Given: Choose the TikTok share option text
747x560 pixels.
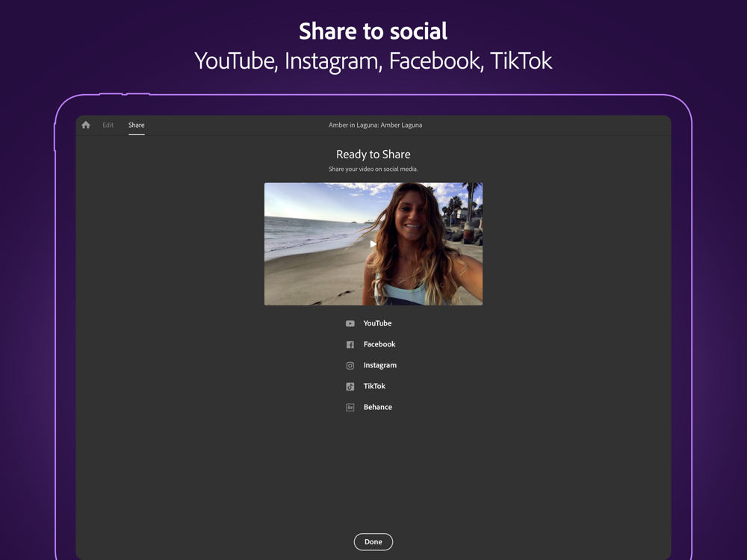Looking at the screenshot, I should pyautogui.click(x=374, y=386).
